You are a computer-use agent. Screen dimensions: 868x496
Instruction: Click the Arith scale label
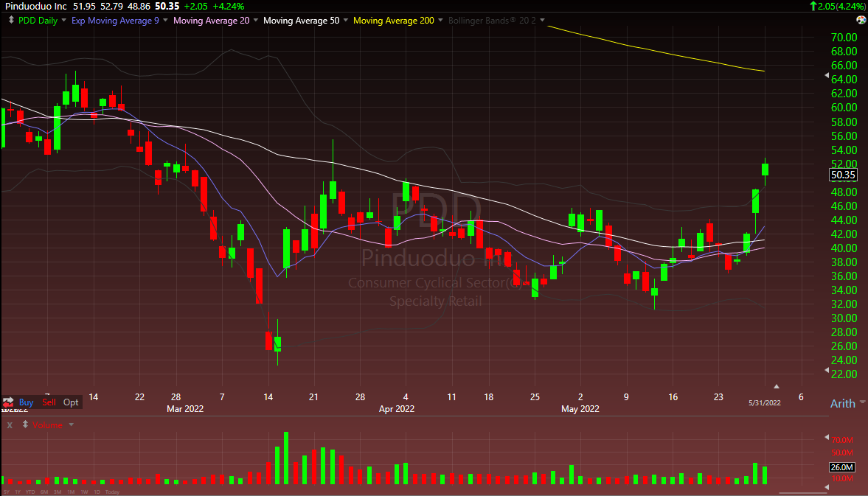pyautogui.click(x=842, y=403)
